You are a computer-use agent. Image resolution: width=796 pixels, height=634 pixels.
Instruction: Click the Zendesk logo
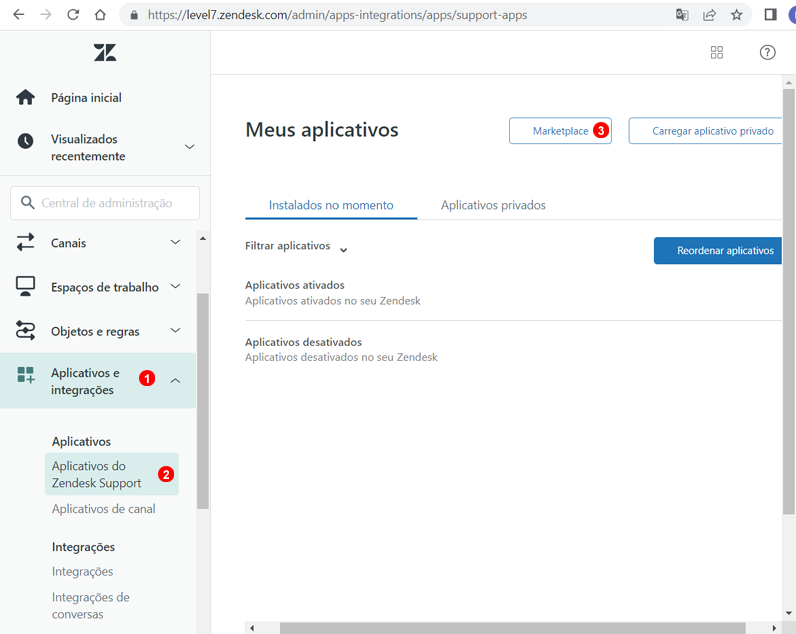click(x=105, y=52)
